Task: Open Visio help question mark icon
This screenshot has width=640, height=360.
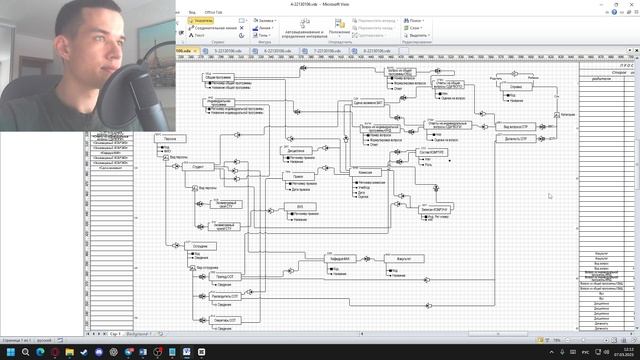Action: [x=614, y=12]
